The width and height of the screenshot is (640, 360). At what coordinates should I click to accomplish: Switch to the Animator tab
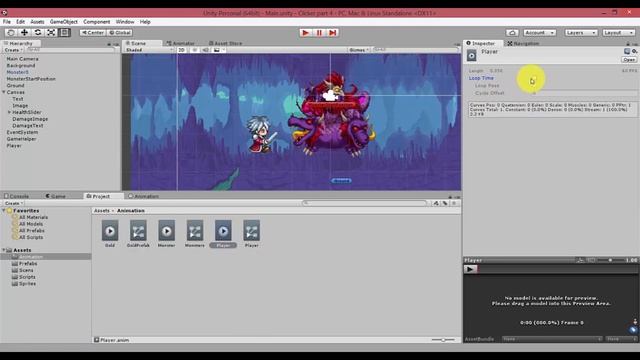(180, 43)
